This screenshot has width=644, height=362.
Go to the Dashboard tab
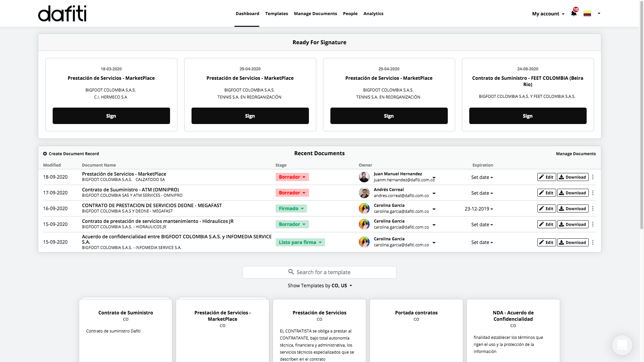click(247, 14)
